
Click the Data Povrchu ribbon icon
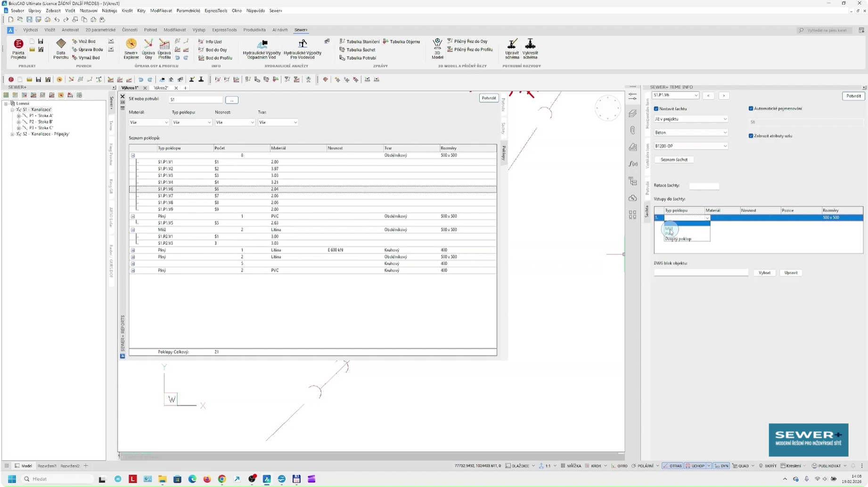pyautogui.click(x=61, y=49)
